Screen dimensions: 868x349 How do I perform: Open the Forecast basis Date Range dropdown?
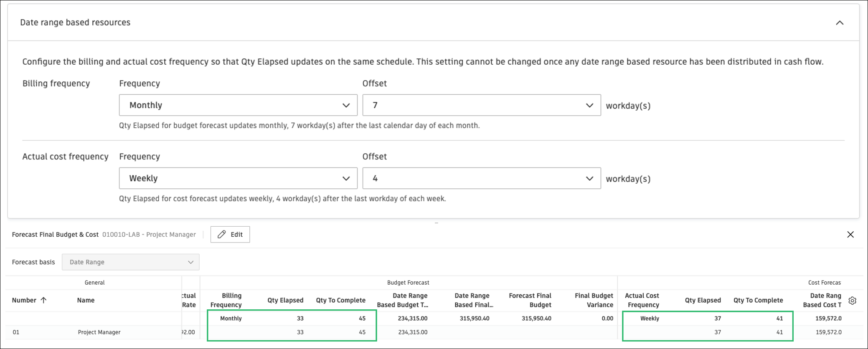[130, 262]
